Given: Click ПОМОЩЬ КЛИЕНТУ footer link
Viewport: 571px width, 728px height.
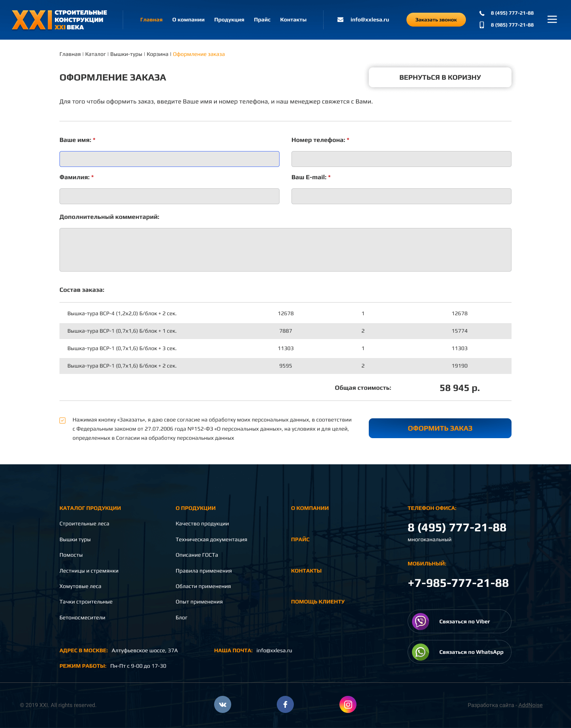Looking at the screenshot, I should [318, 602].
